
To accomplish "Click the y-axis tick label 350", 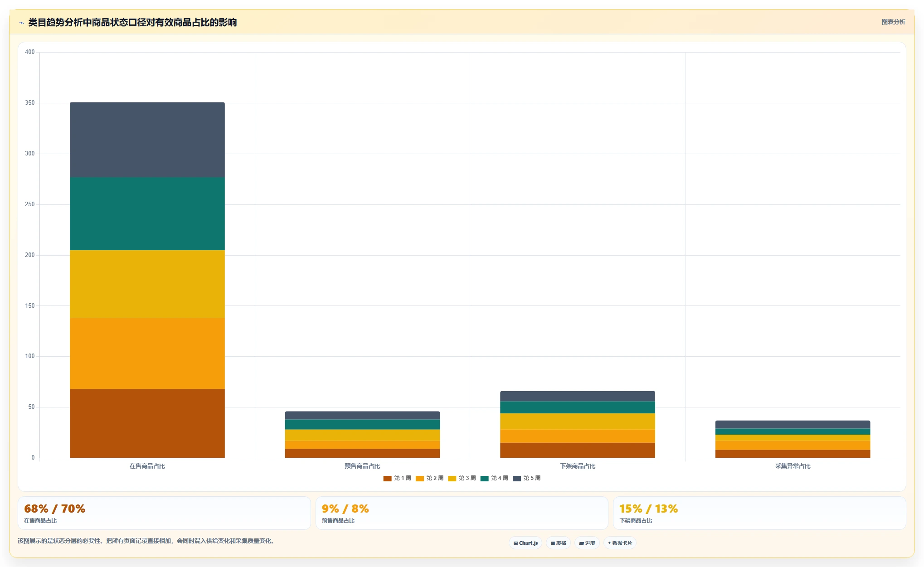I will coord(30,103).
